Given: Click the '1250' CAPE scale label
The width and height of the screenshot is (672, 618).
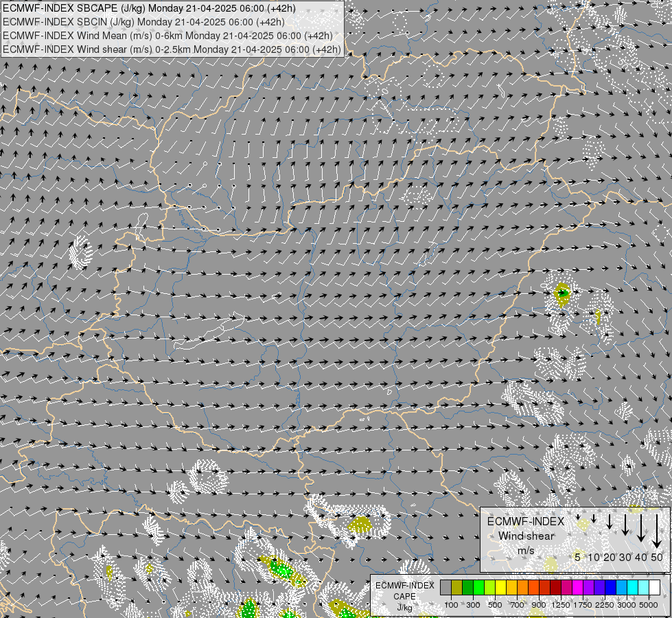Looking at the screenshot, I should coord(561,605).
